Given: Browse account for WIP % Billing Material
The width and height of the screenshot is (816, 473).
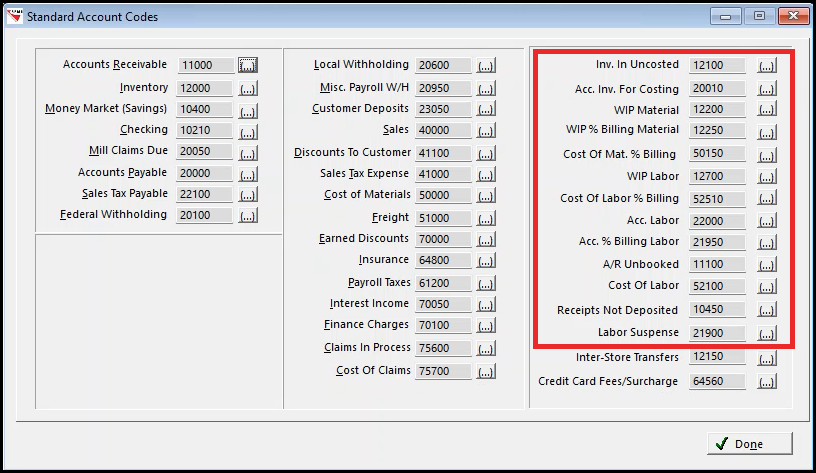Looking at the screenshot, I should 766,132.
